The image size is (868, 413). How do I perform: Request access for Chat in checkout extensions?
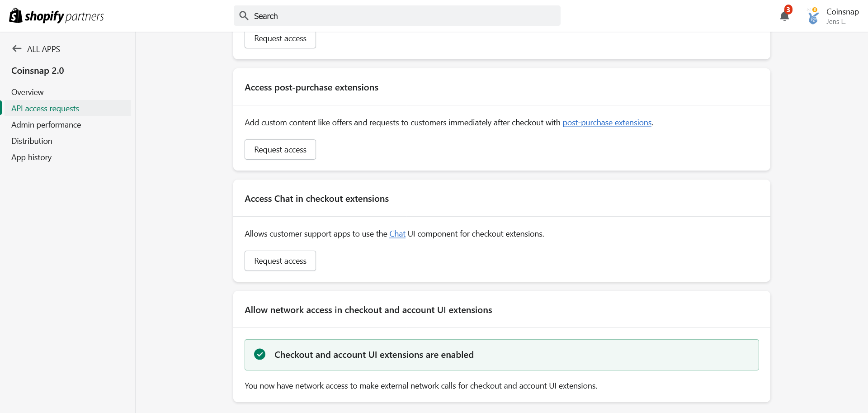[280, 261]
